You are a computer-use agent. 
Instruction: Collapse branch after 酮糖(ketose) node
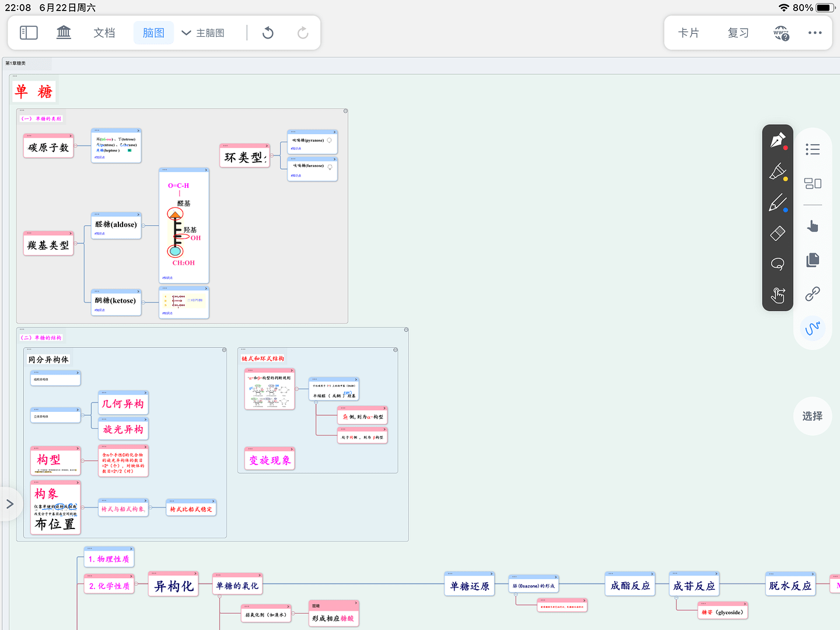coord(143,302)
